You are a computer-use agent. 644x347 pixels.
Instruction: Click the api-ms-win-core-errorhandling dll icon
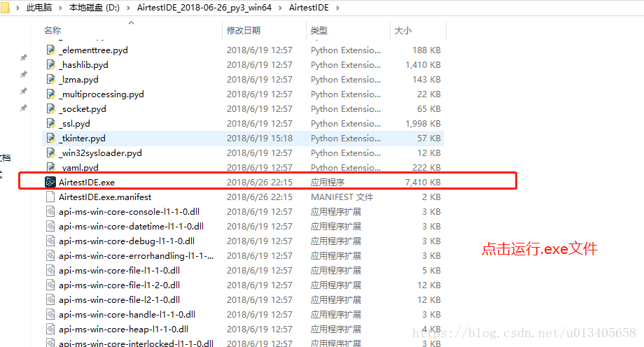pyautogui.click(x=50, y=256)
